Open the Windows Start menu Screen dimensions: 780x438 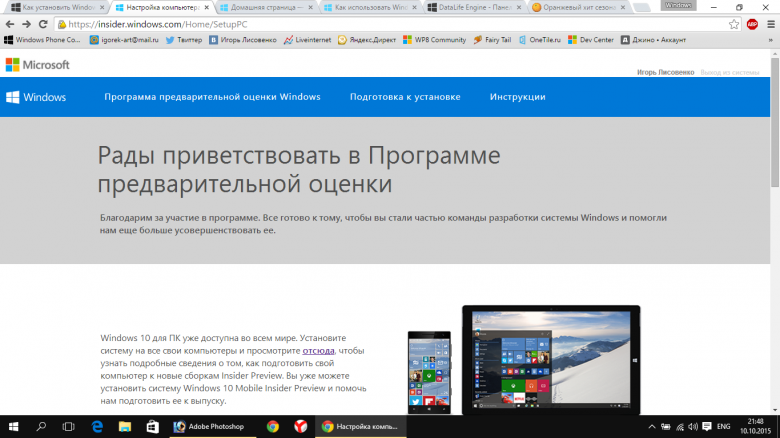pos(13,427)
